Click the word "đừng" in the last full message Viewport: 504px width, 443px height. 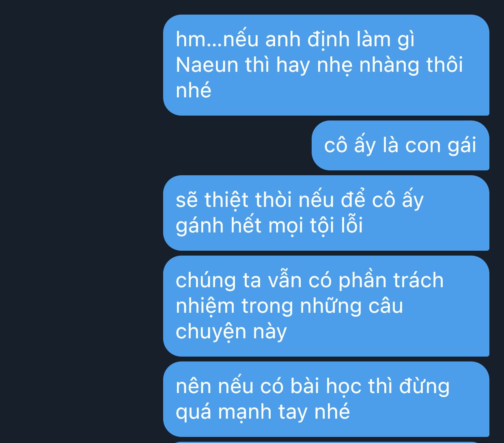424,386
